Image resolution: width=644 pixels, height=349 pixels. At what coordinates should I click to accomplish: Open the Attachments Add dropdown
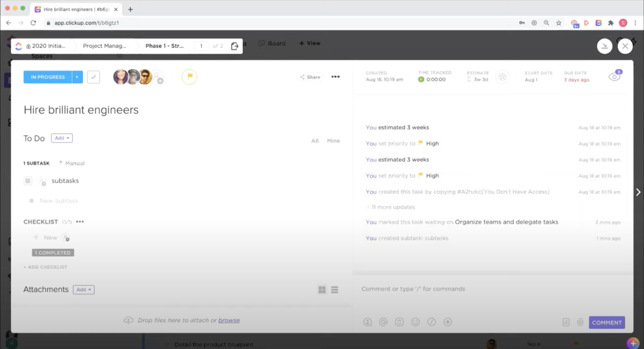click(x=83, y=290)
